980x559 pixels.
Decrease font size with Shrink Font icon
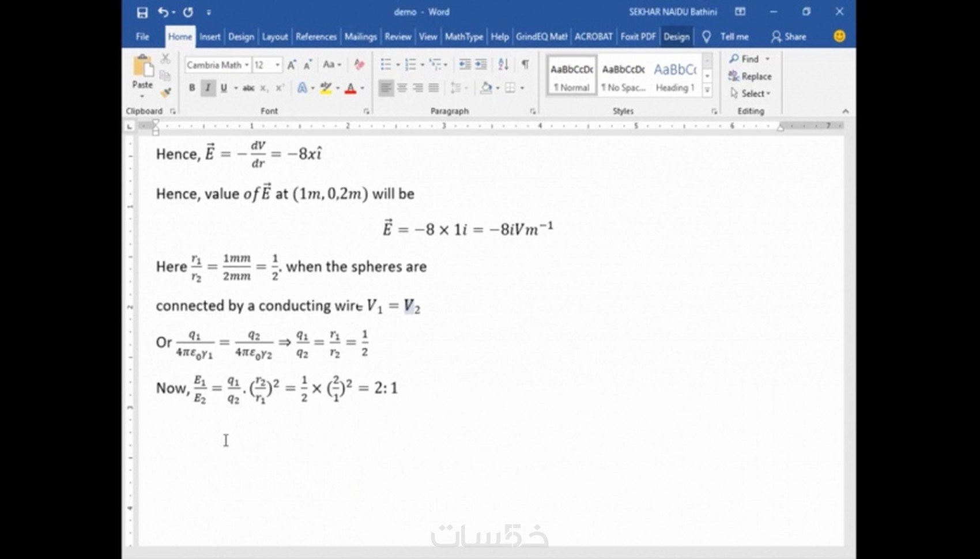308,65
